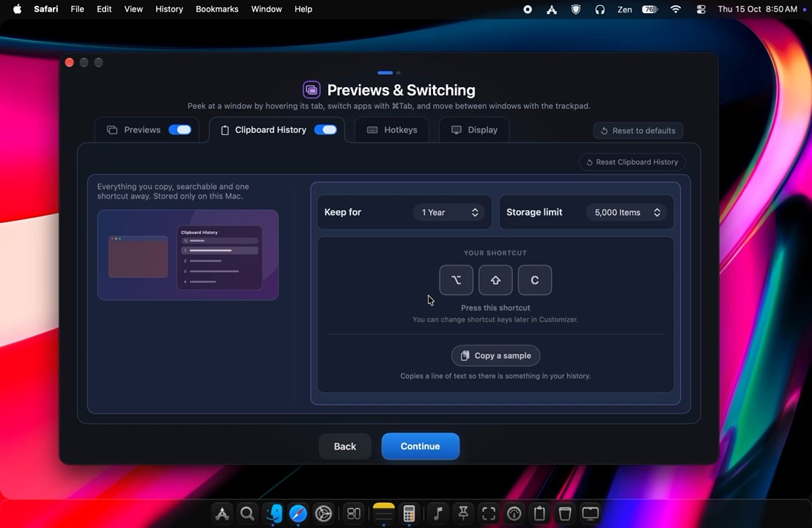Open the Trash bin in dock
812x528 pixels.
[x=565, y=513]
